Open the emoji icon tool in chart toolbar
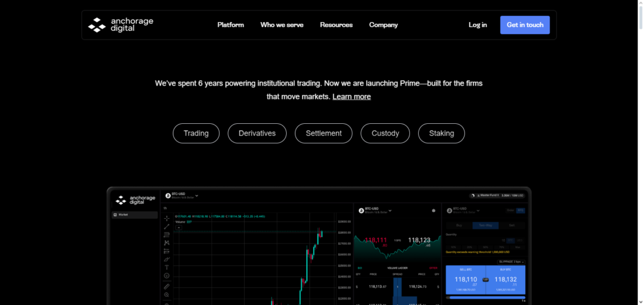This screenshot has height=305, width=644. tap(167, 275)
